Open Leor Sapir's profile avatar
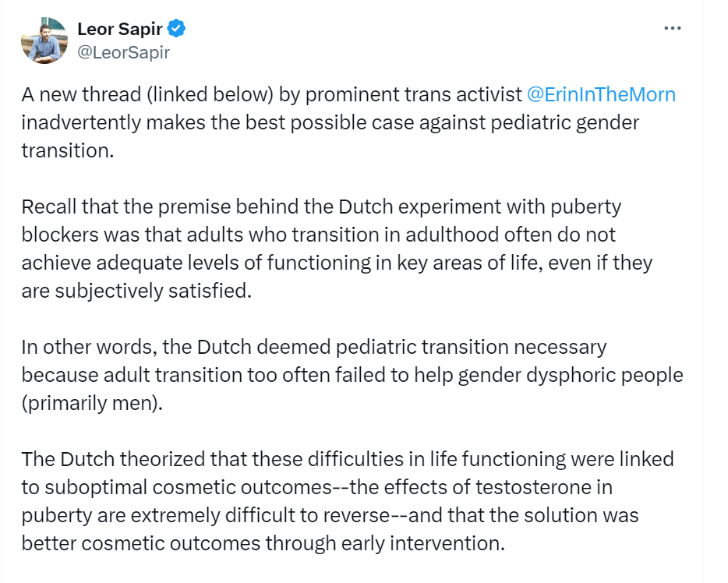 point(44,41)
